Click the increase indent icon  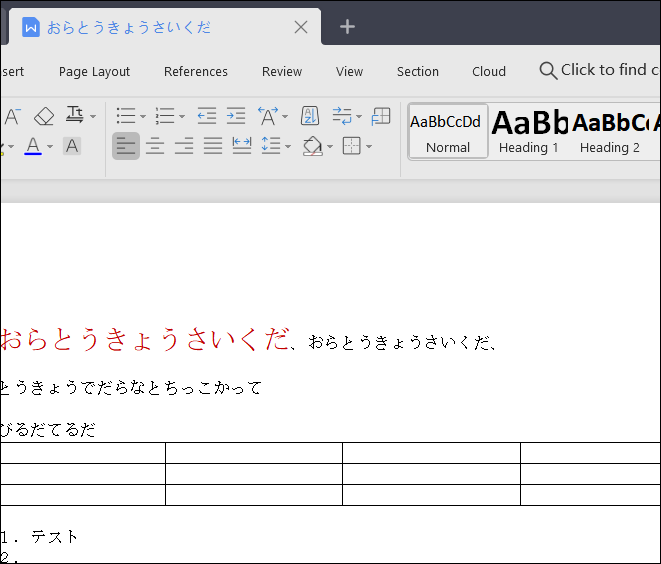click(236, 116)
